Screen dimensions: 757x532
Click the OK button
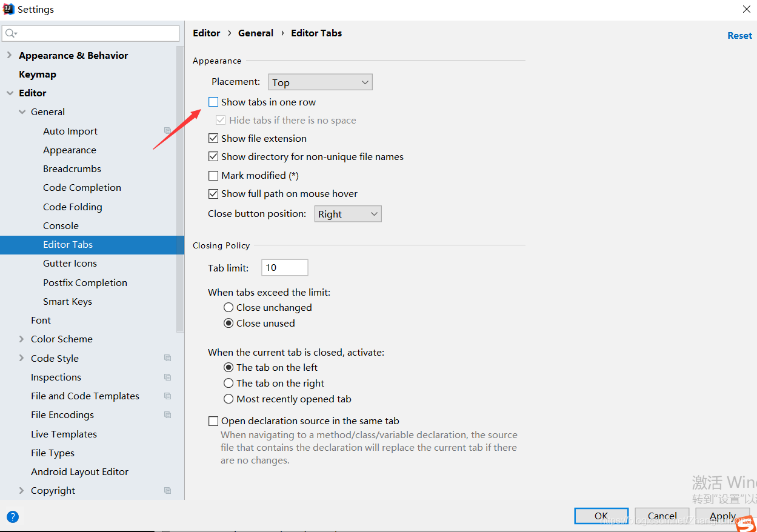(x=601, y=516)
